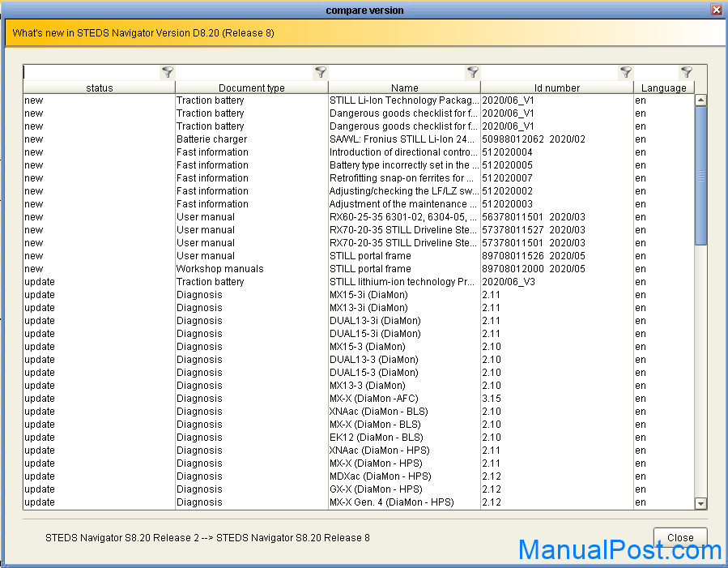
Task: Select the DUAL13-3i (DiaMon) row
Action: pos(359,322)
